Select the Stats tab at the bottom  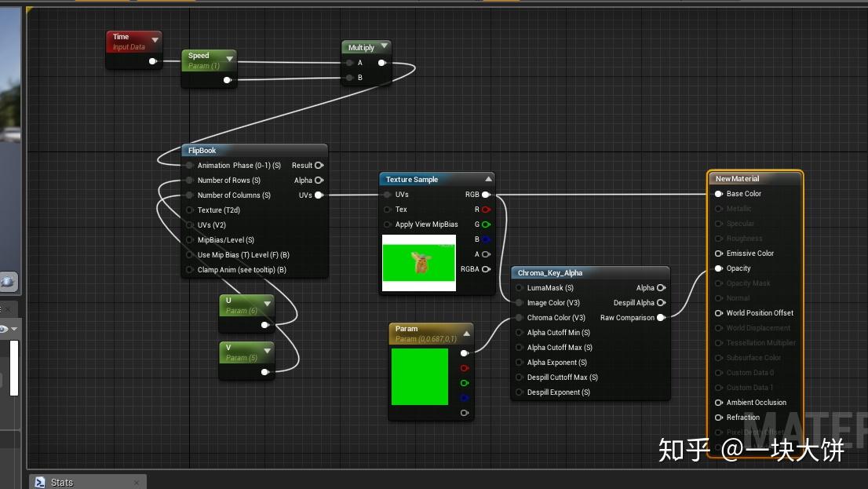click(x=63, y=481)
